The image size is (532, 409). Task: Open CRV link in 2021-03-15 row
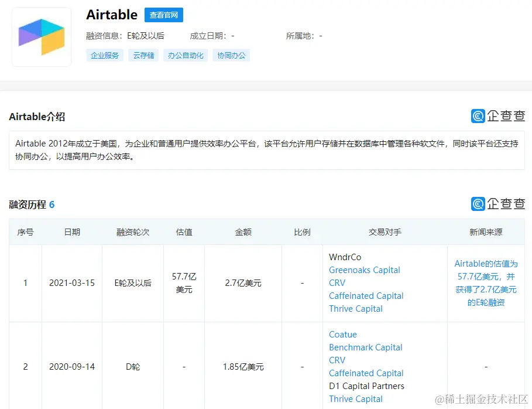[337, 283]
